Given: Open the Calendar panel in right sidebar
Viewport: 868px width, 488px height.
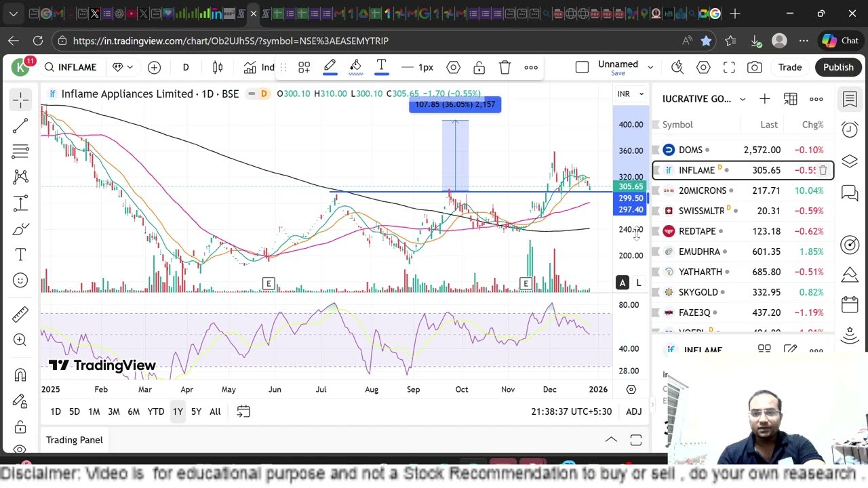Looking at the screenshot, I should pos(850,304).
